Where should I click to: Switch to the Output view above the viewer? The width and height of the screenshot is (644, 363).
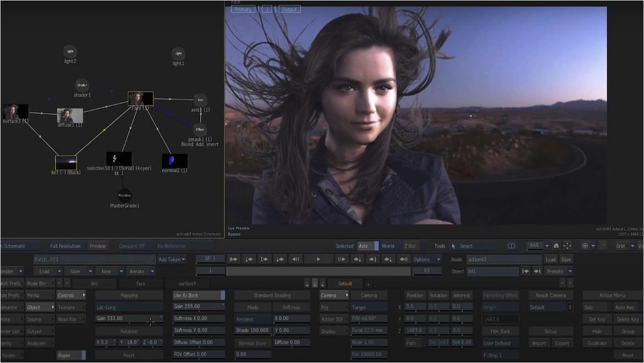(289, 9)
